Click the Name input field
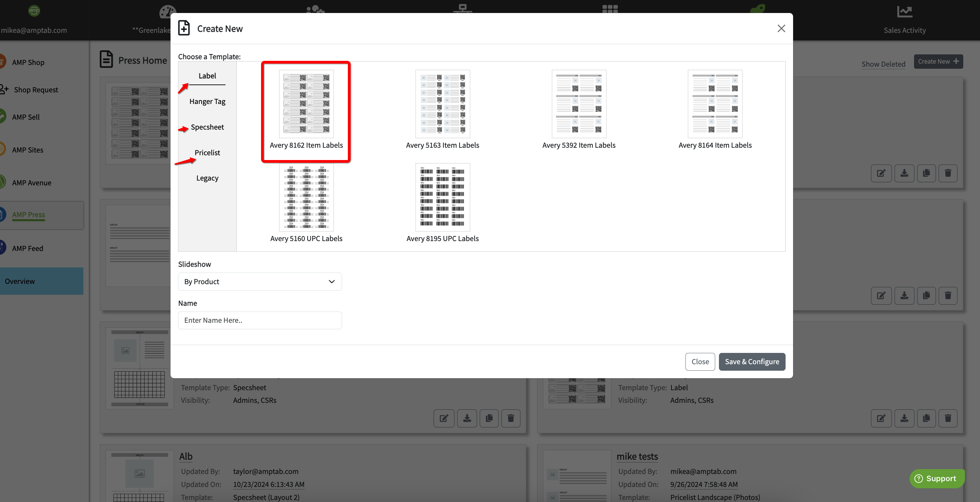 coord(259,320)
